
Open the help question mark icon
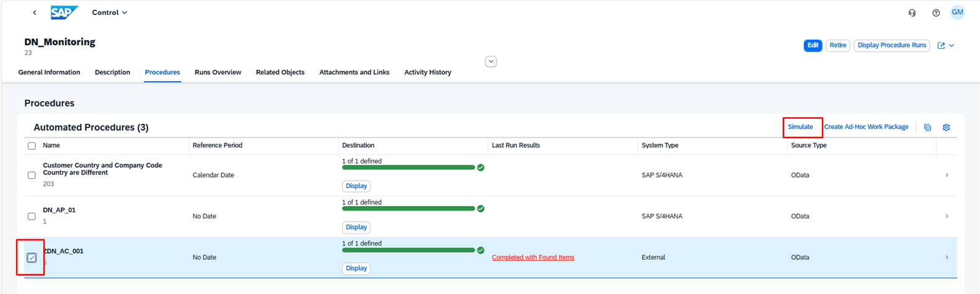click(x=936, y=13)
